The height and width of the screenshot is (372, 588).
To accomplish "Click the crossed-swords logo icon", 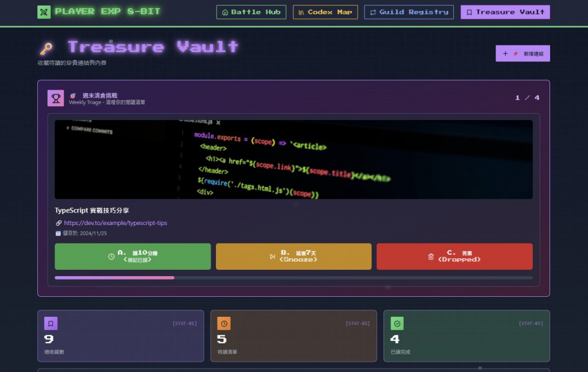I will pos(44,12).
